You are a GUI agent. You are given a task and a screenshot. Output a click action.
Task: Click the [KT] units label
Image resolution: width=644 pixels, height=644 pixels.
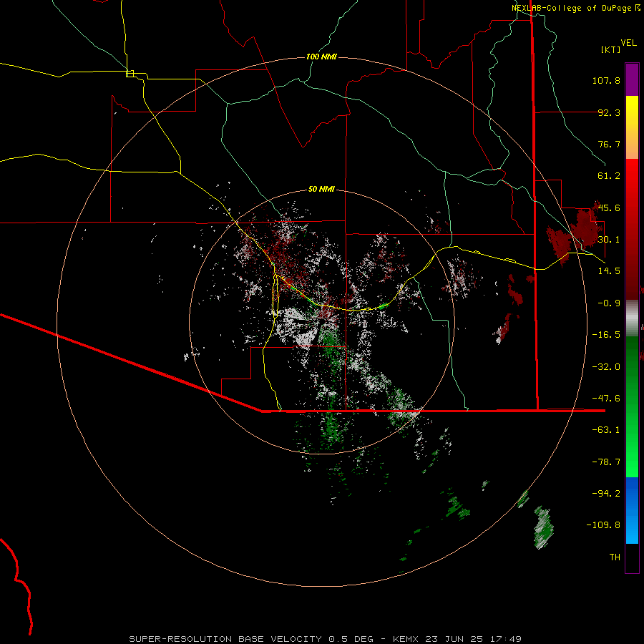(610, 49)
